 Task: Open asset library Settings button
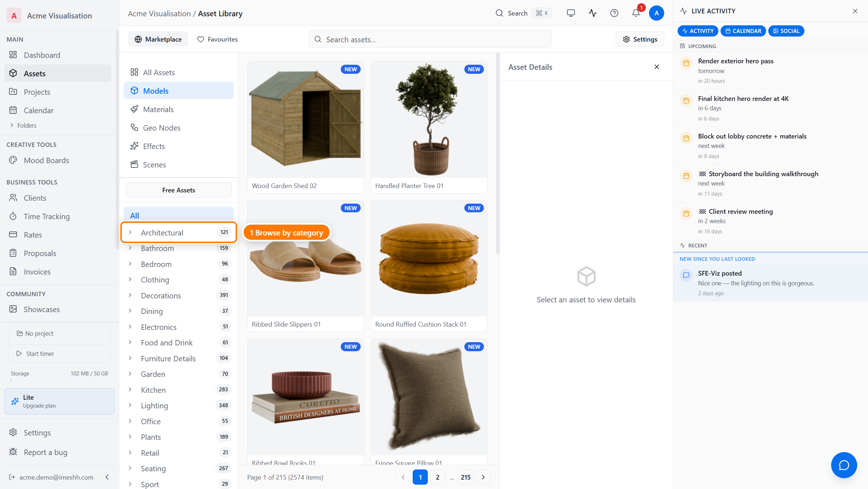(640, 39)
